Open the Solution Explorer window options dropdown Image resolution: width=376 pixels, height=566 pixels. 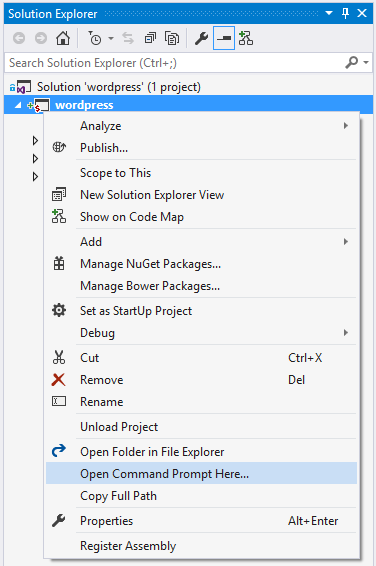click(329, 13)
